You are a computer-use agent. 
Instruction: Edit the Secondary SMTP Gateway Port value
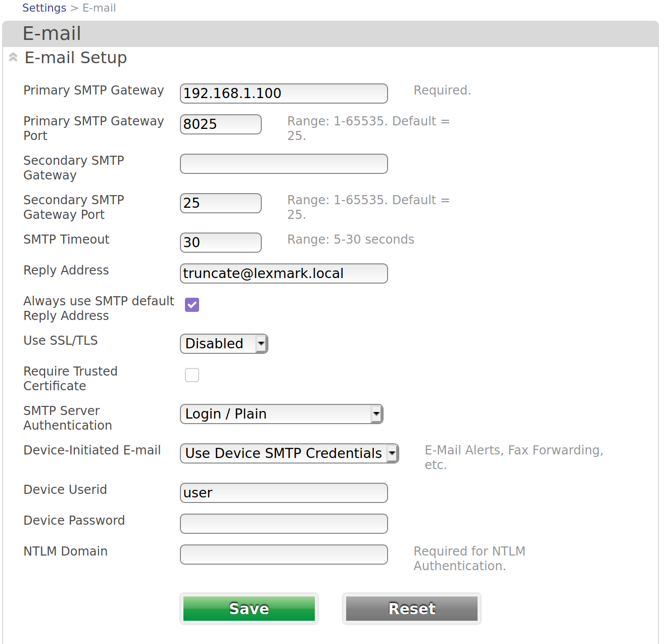220,203
